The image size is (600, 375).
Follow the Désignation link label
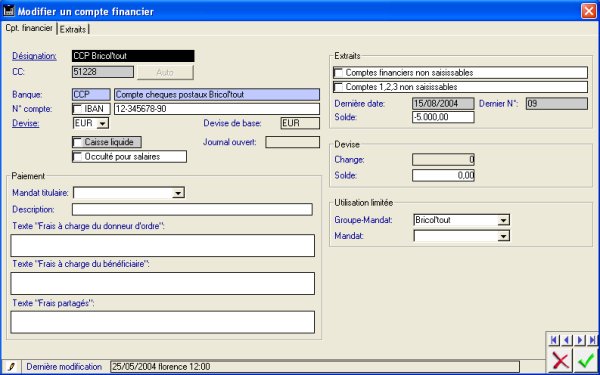coord(34,56)
